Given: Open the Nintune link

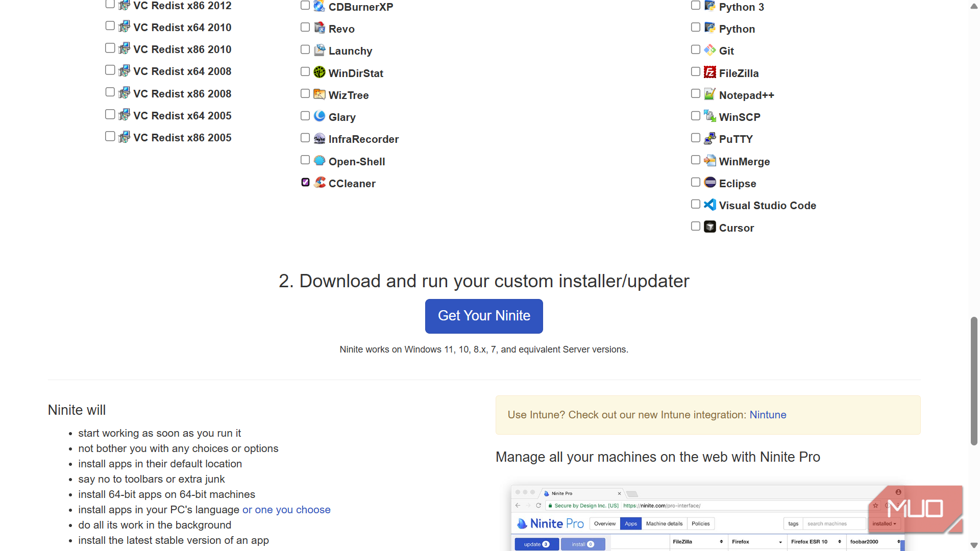Looking at the screenshot, I should click(768, 415).
